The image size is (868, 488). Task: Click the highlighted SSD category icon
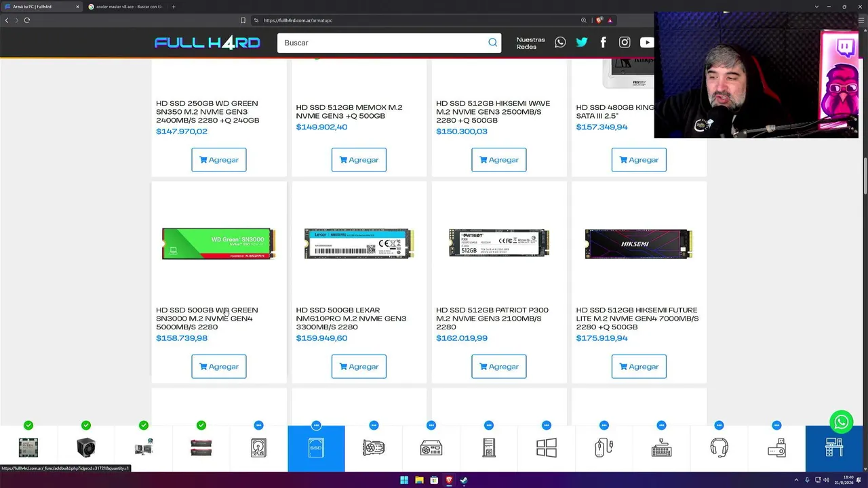coord(316,448)
